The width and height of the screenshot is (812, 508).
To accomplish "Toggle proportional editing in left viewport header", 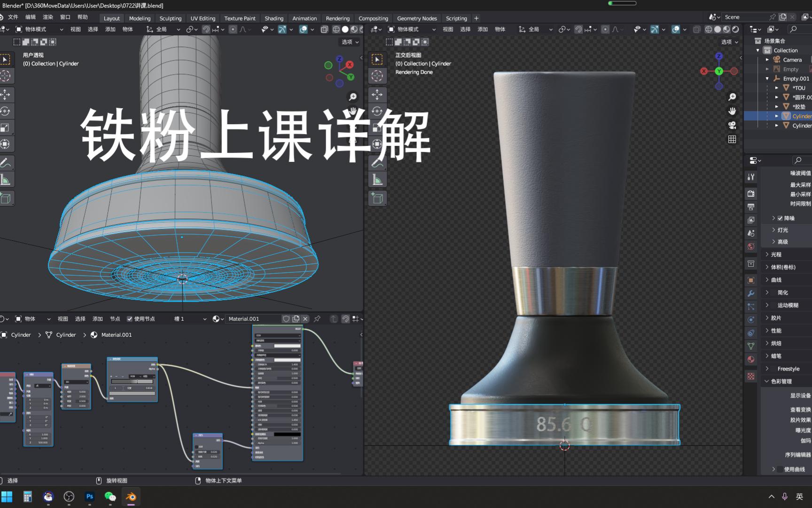I will 233,29.
